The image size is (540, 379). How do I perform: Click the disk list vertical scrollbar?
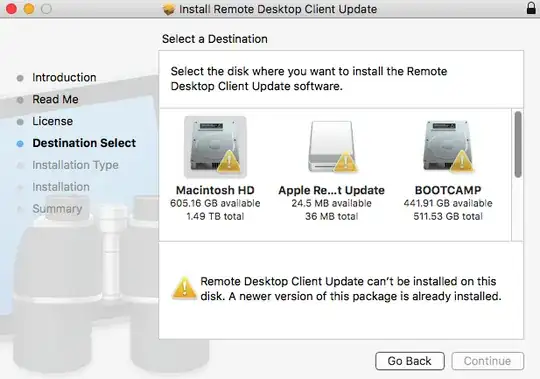(x=518, y=145)
